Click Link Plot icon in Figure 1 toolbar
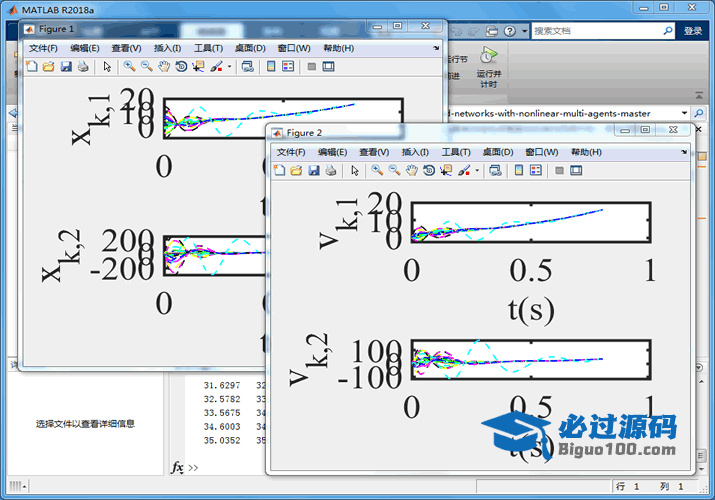The width and height of the screenshot is (715, 500). coord(248,67)
